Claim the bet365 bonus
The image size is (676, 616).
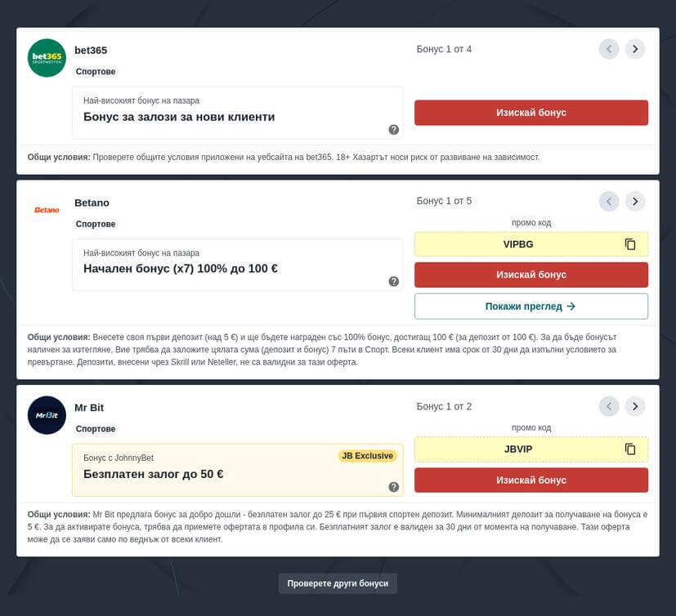(x=531, y=113)
